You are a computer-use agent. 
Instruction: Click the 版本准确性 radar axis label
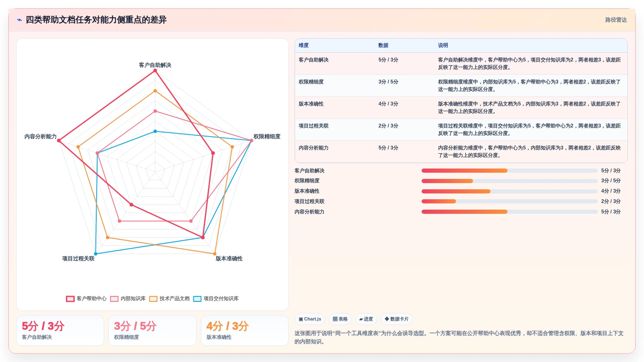tap(229, 259)
